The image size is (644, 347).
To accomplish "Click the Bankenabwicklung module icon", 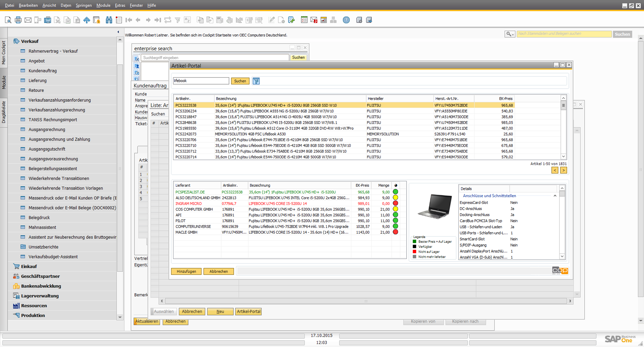I will pyautogui.click(x=16, y=286).
